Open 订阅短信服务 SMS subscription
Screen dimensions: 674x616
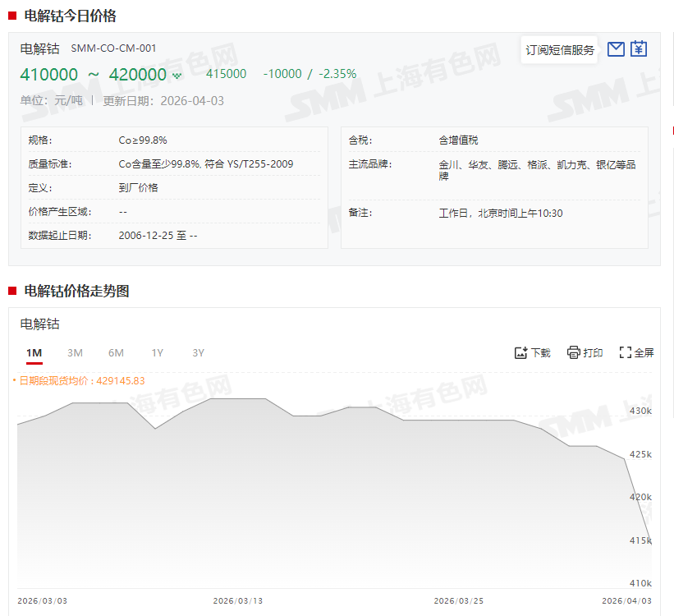[x=560, y=50]
